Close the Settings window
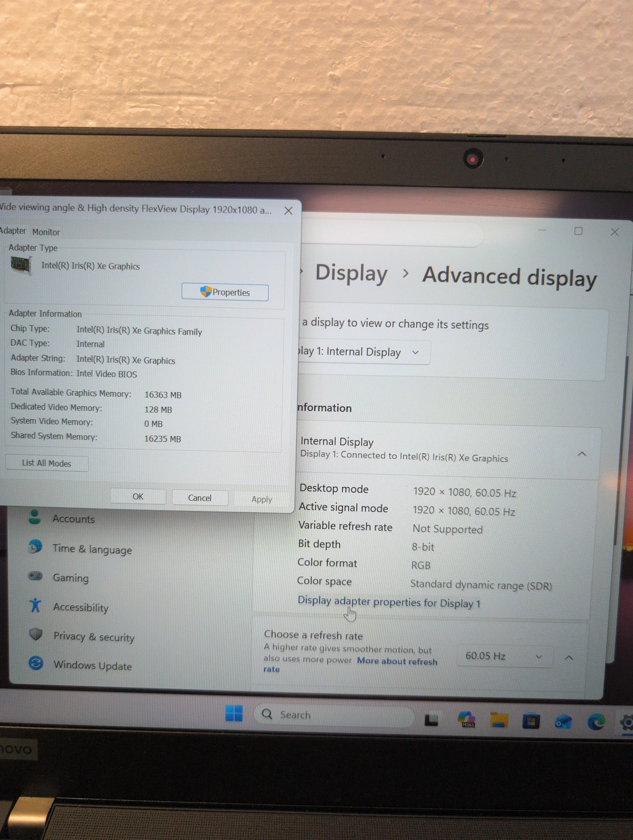Image resolution: width=633 pixels, height=840 pixels. point(615,232)
